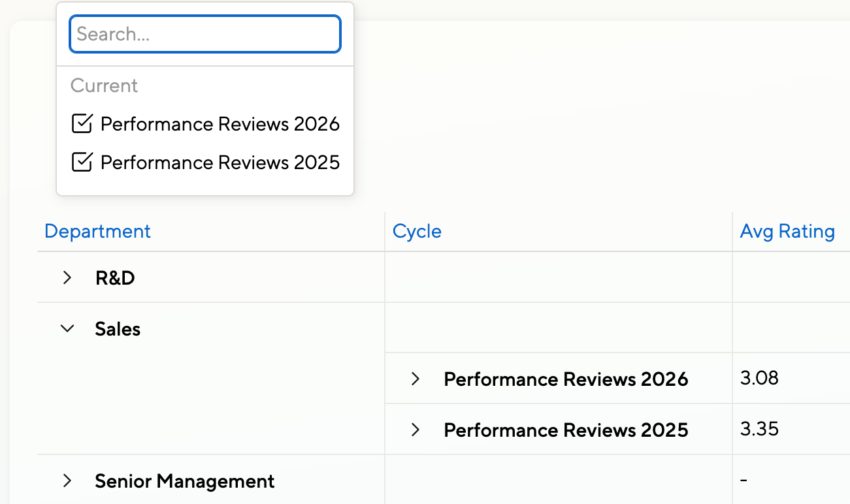The height and width of the screenshot is (504, 850).
Task: Uncheck Performance Reviews 2025 in the filter list
Action: [82, 163]
